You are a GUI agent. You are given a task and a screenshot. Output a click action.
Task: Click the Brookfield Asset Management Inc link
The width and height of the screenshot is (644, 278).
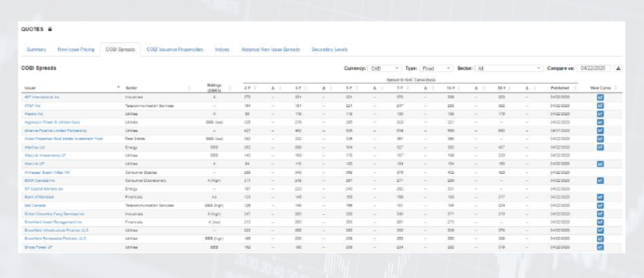coord(52,222)
